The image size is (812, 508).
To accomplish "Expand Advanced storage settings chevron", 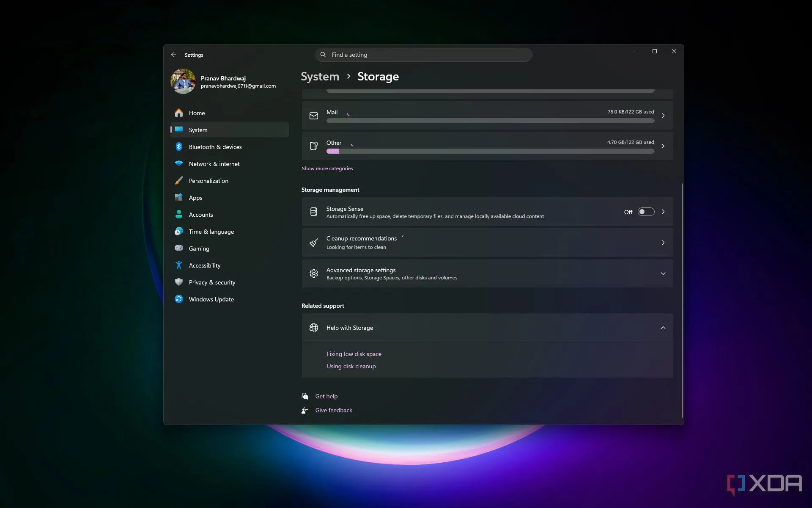I will click(663, 273).
